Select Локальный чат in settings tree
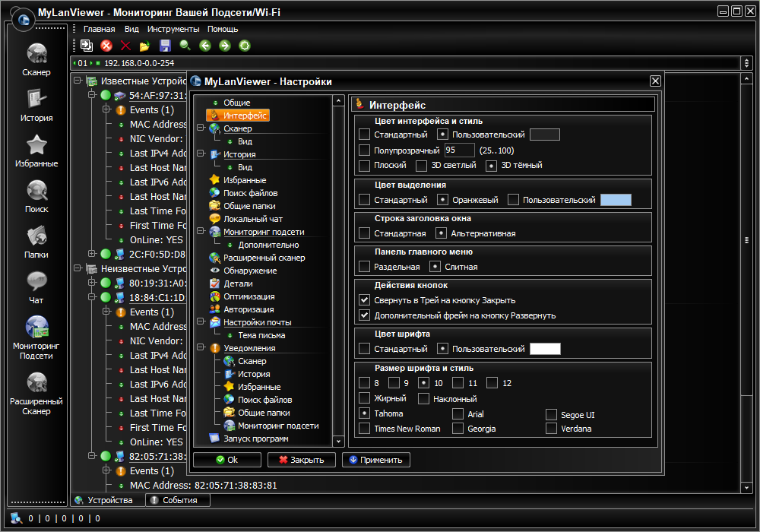Image resolution: width=760 pixels, height=532 pixels. coord(252,219)
